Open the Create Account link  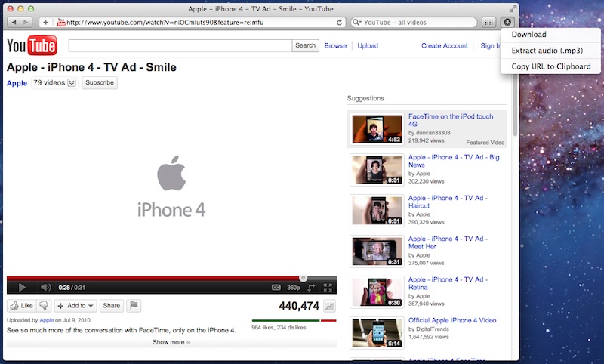coord(444,46)
